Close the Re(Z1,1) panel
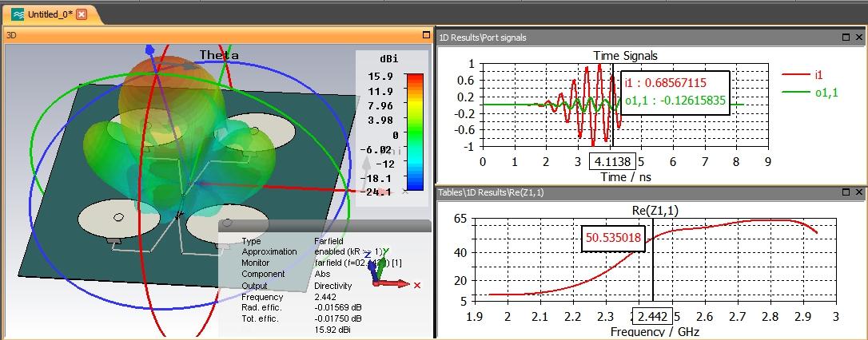The height and width of the screenshot is (340, 868). point(858,192)
